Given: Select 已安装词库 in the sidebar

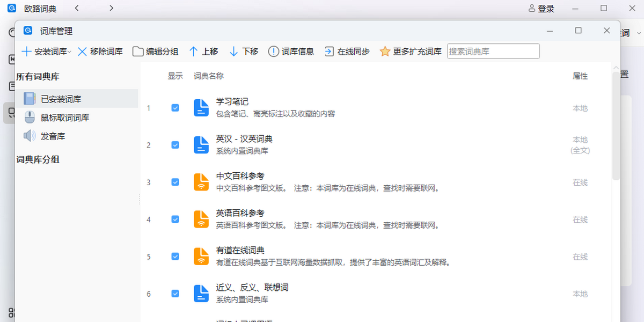Looking at the screenshot, I should (x=61, y=99).
